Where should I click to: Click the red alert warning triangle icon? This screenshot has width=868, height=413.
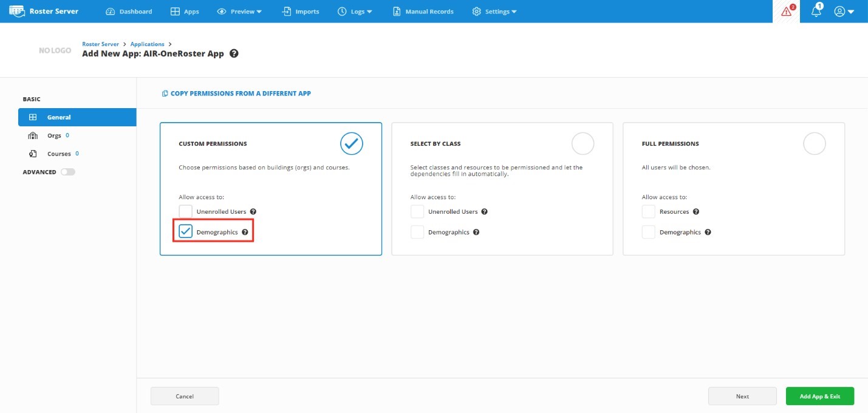coord(787,12)
